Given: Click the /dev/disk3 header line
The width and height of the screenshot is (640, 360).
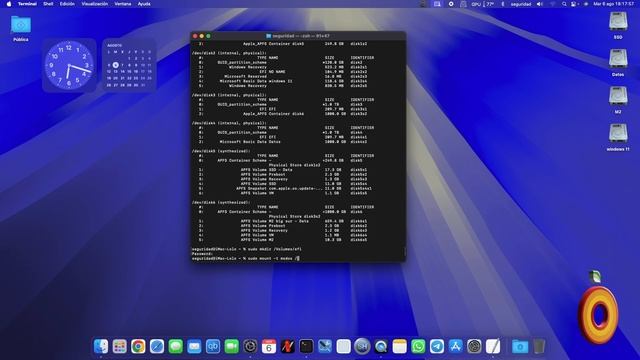Looking at the screenshot, I should tap(229, 95).
